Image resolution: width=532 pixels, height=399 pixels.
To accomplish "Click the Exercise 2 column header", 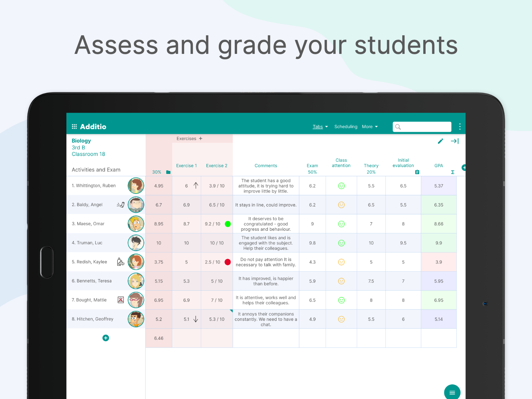I will tap(217, 166).
